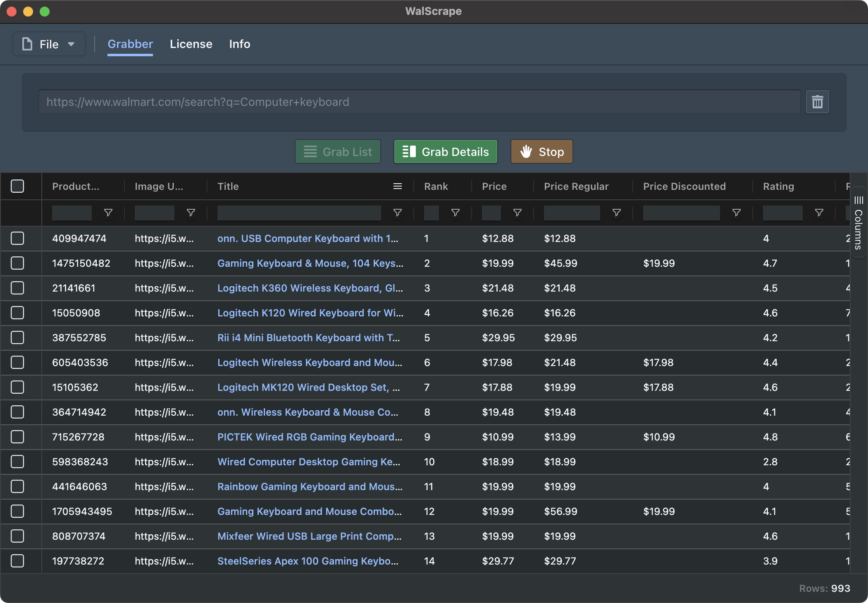
Task: Click the Stop button
Action: 541,152
